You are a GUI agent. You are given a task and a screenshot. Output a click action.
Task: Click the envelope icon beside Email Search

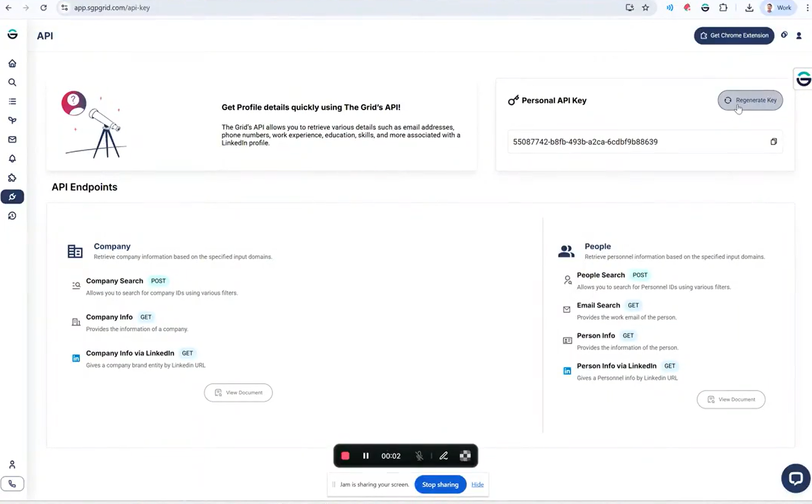point(567,309)
